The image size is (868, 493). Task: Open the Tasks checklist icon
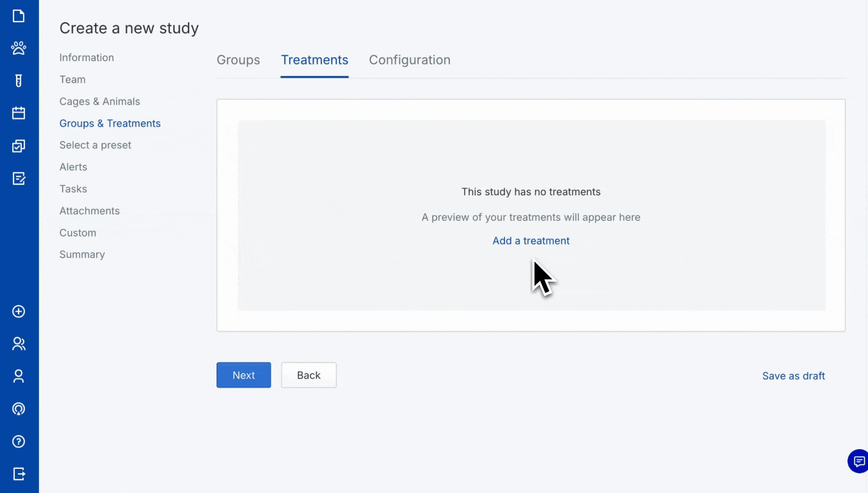[18, 146]
